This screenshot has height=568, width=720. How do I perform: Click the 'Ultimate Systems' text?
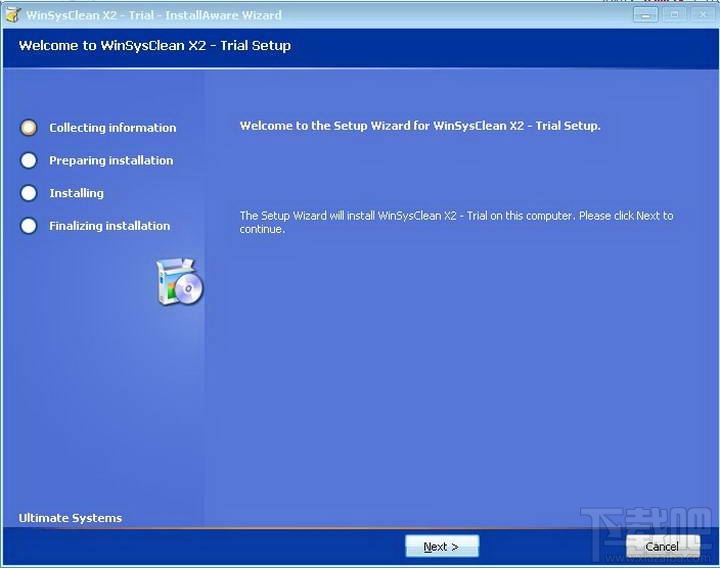click(x=70, y=518)
